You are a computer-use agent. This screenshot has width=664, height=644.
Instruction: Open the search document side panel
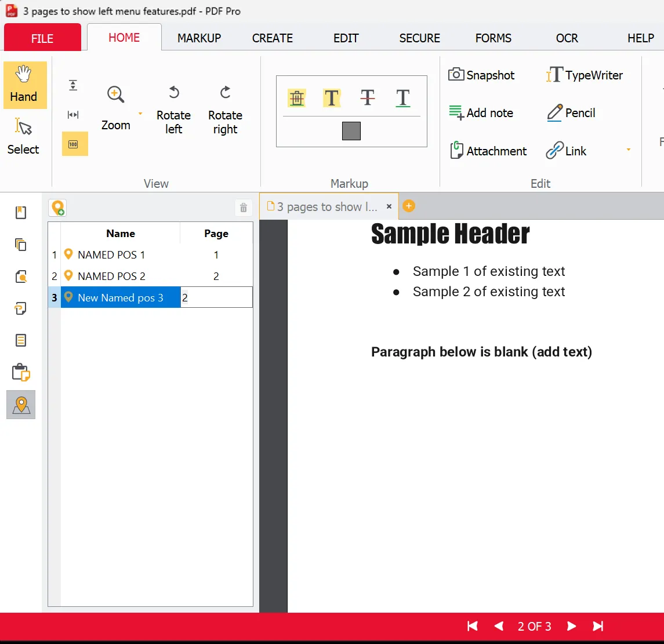(x=21, y=276)
